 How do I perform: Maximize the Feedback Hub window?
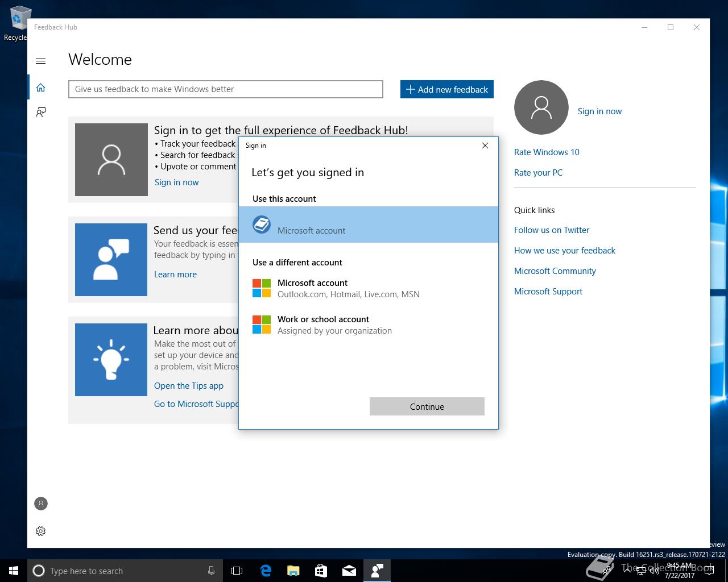click(x=671, y=27)
